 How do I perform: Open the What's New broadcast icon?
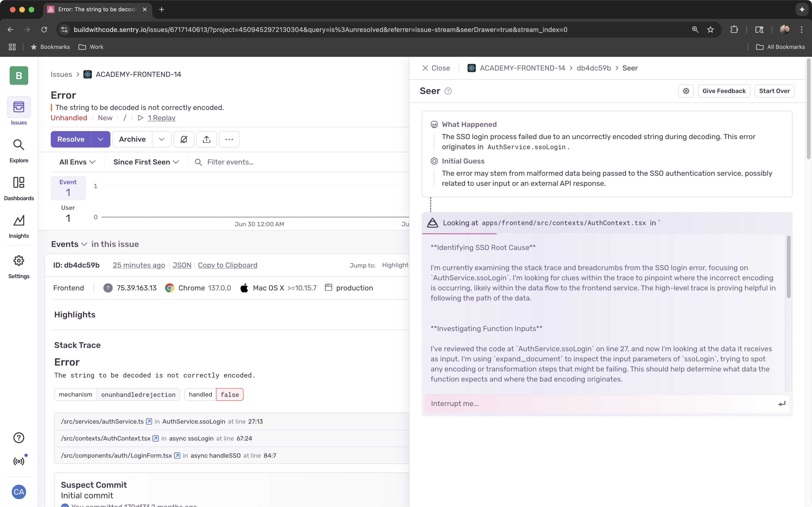click(x=19, y=461)
